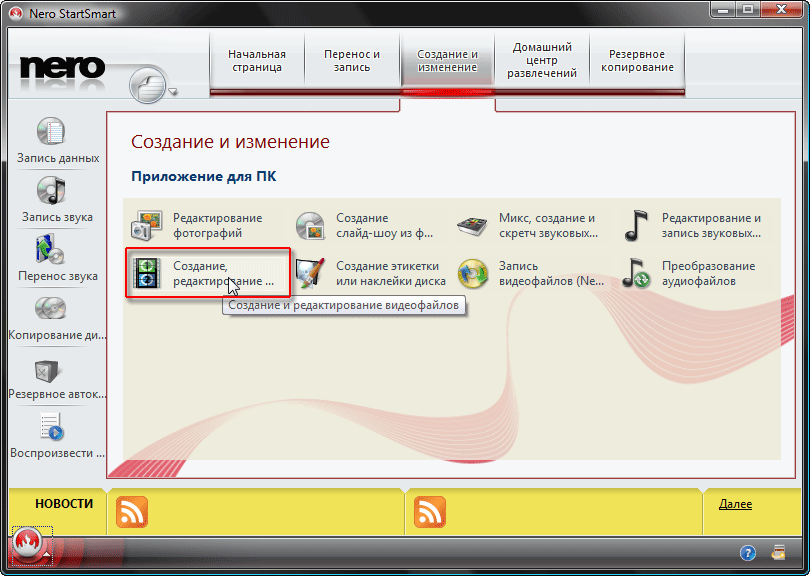Launch Воспроизвести file playback icon
The image size is (810, 576).
(52, 427)
